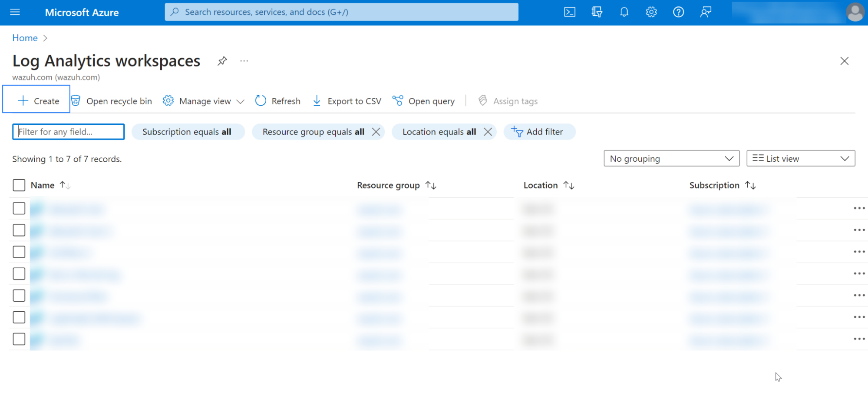Image resolution: width=868 pixels, height=413 pixels.
Task: Pin the Log Analytics workspaces page
Action: (222, 61)
